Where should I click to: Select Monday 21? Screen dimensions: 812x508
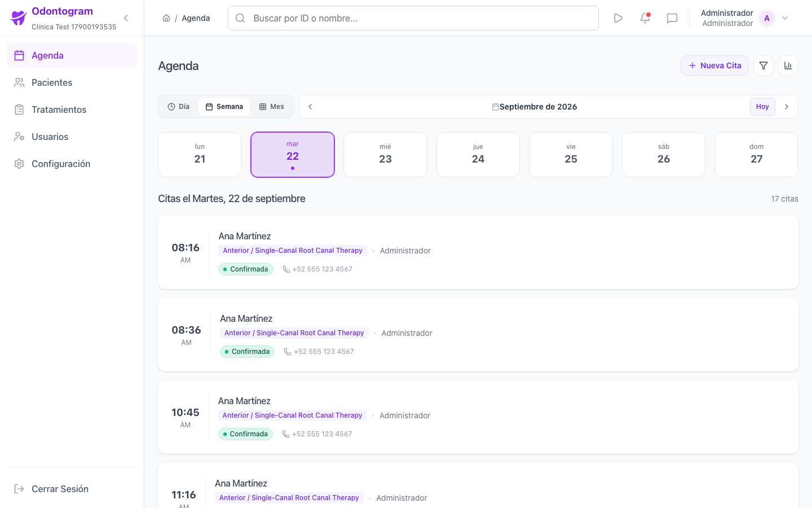pyautogui.click(x=200, y=155)
